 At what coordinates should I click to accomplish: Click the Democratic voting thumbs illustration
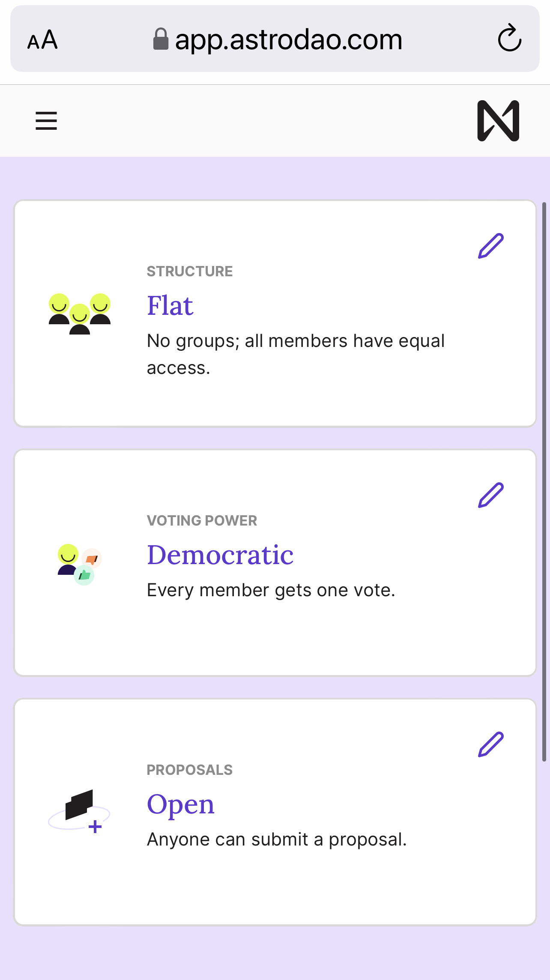click(x=80, y=565)
